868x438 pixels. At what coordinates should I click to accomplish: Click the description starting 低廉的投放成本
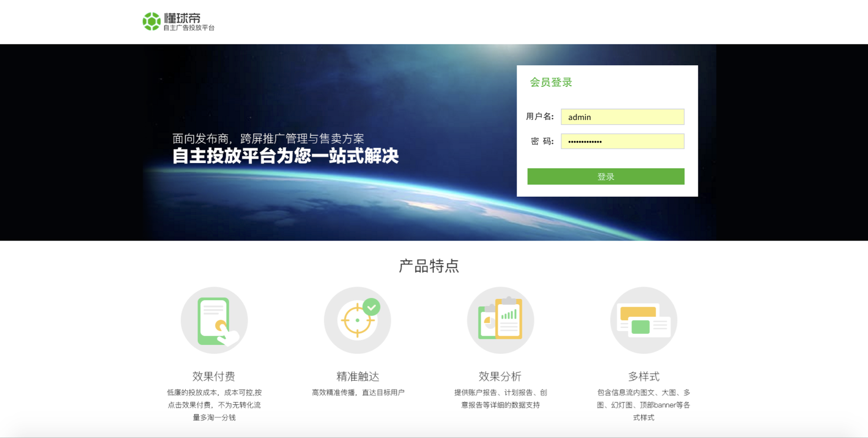point(214,405)
